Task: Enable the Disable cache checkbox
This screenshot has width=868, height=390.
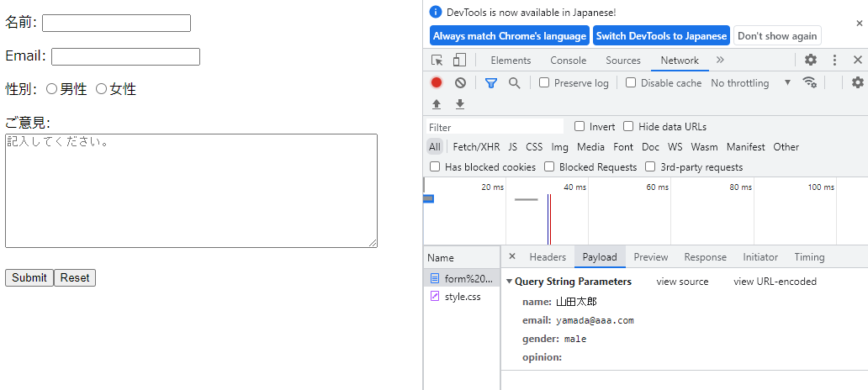Action: click(631, 82)
